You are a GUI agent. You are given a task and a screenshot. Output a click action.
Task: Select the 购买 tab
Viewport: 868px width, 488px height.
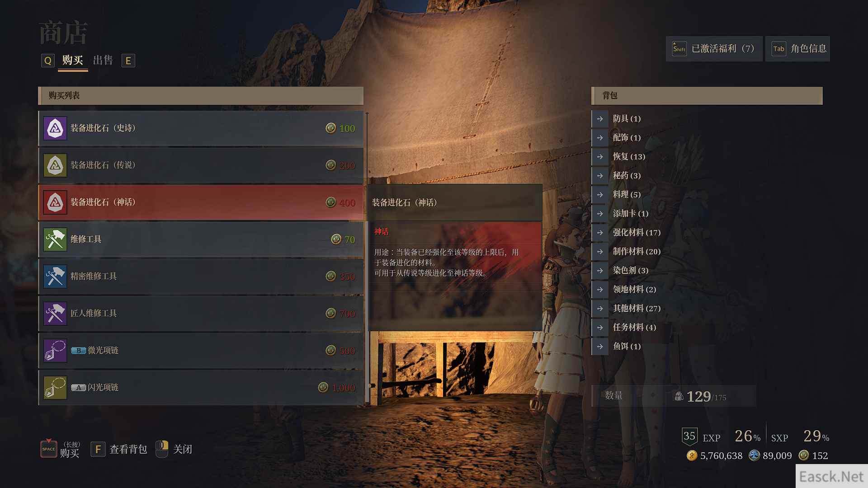(x=73, y=60)
